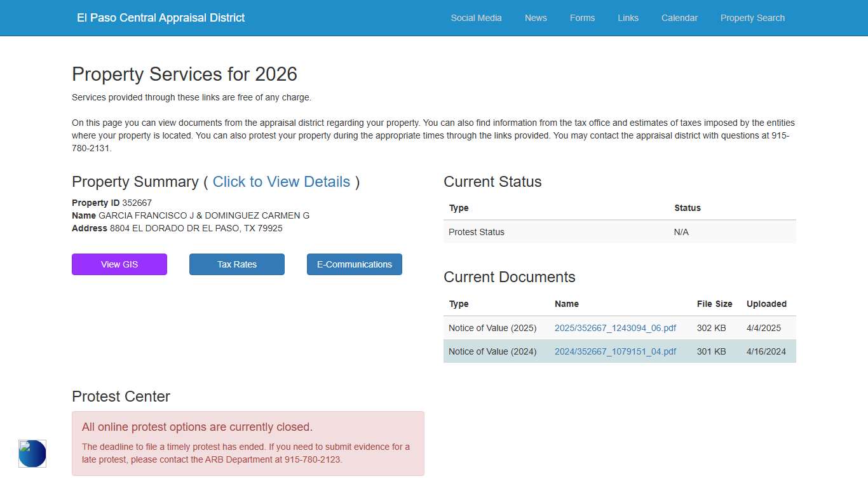
Task: Visit the Social Media page
Action: [476, 18]
